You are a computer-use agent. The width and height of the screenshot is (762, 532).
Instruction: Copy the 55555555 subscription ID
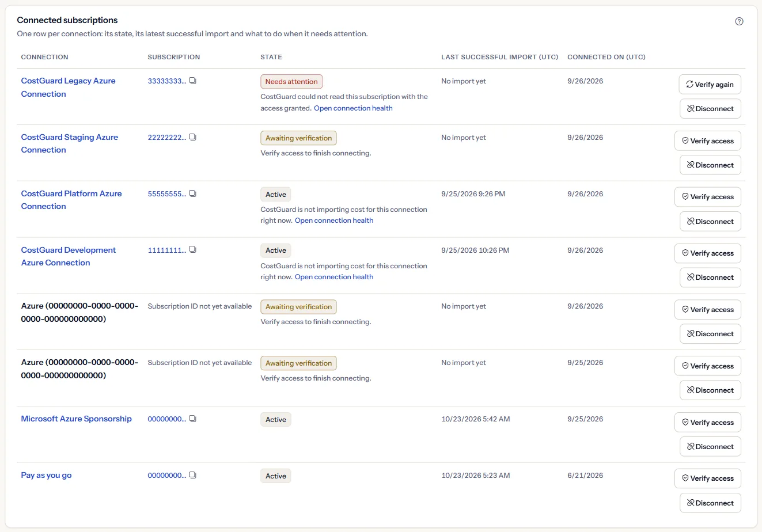193,194
